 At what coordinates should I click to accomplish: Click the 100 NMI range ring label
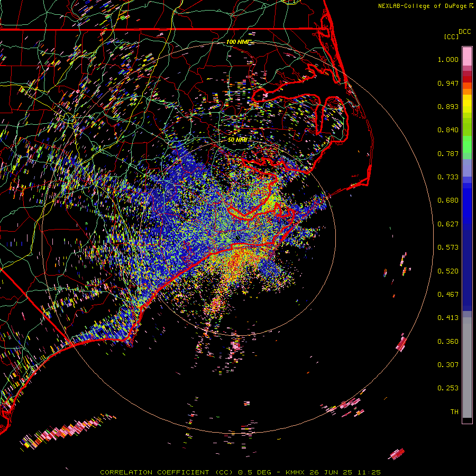click(239, 42)
